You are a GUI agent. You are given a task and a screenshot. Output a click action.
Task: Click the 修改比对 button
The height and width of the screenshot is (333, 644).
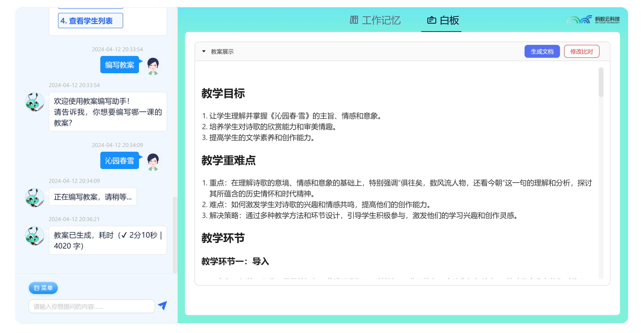coord(582,52)
